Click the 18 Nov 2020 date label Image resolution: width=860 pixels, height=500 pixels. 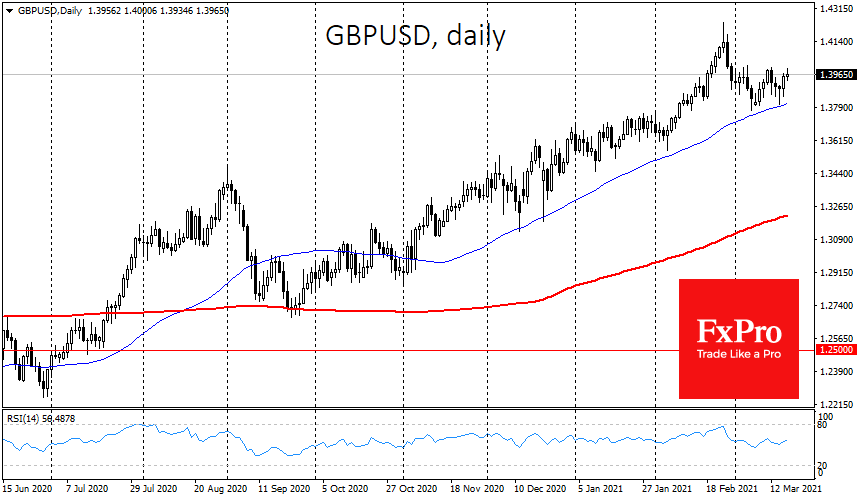[476, 488]
